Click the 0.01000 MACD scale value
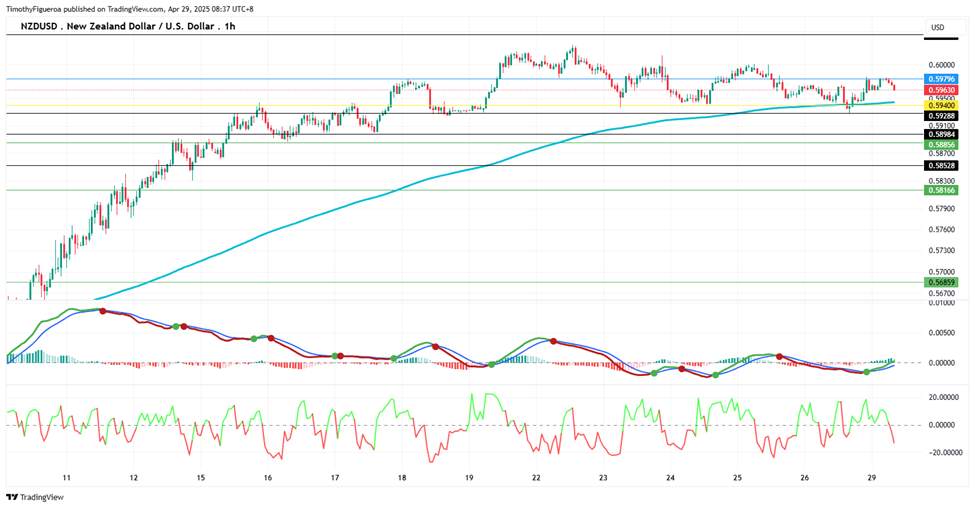 (x=941, y=303)
